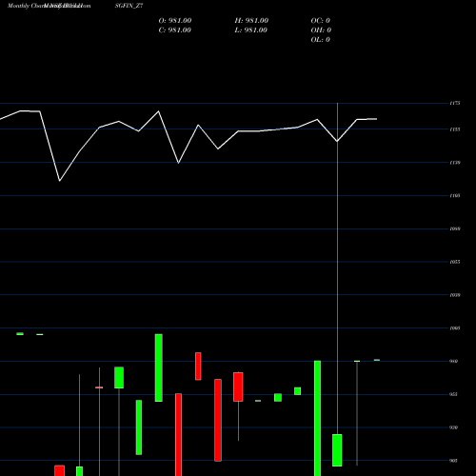This screenshot has height=476, width=476.
Task: Select the high value H: 981.00
Action: pos(251,21)
